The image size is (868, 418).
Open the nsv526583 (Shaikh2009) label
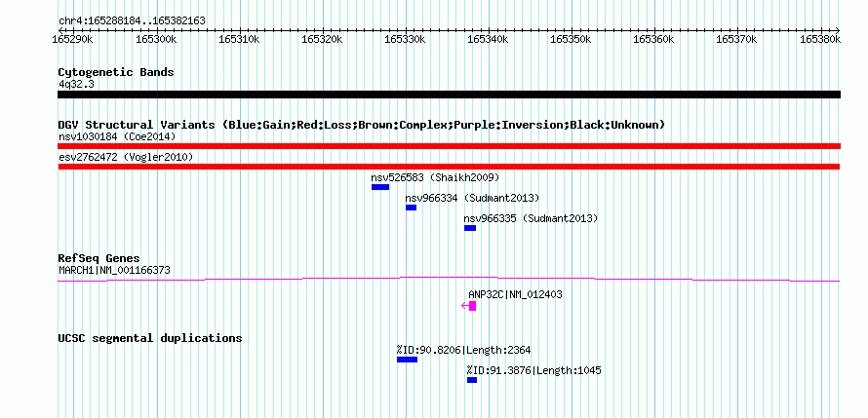tap(435, 178)
